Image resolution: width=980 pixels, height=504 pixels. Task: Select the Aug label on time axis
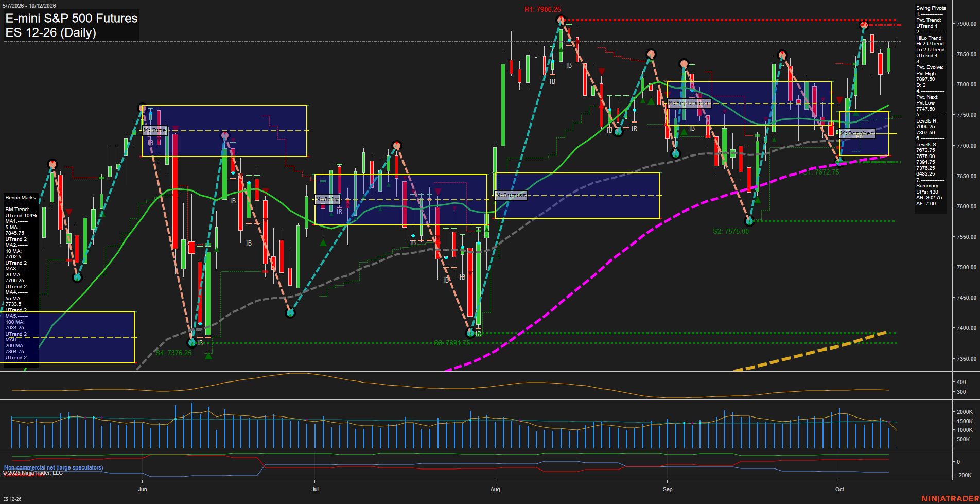click(x=495, y=489)
